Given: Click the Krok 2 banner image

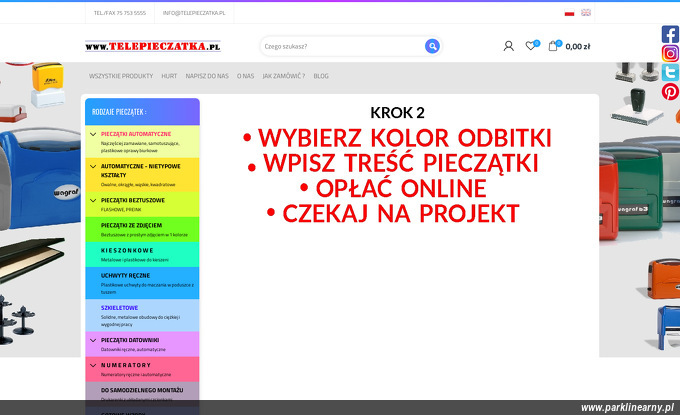Looking at the screenshot, I should [397, 165].
